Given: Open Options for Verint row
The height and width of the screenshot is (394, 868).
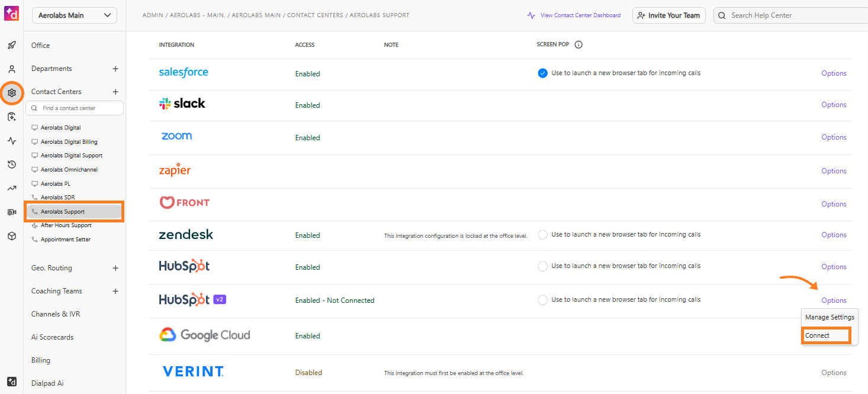Looking at the screenshot, I should (x=834, y=373).
